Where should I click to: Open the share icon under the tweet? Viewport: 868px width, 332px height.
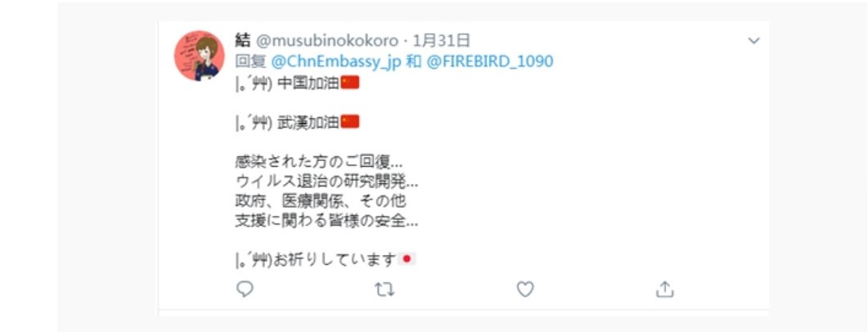click(x=664, y=289)
